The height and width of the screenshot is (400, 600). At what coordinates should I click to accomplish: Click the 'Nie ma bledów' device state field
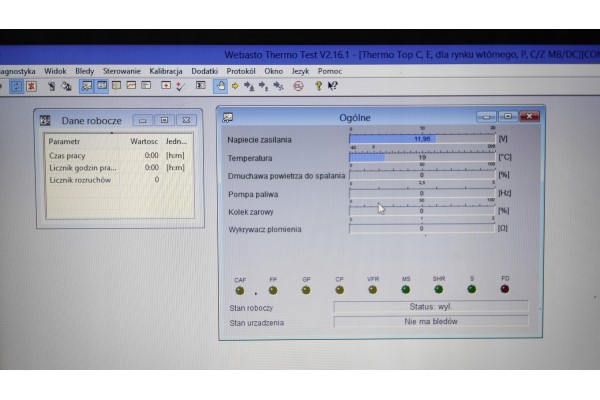(x=431, y=322)
